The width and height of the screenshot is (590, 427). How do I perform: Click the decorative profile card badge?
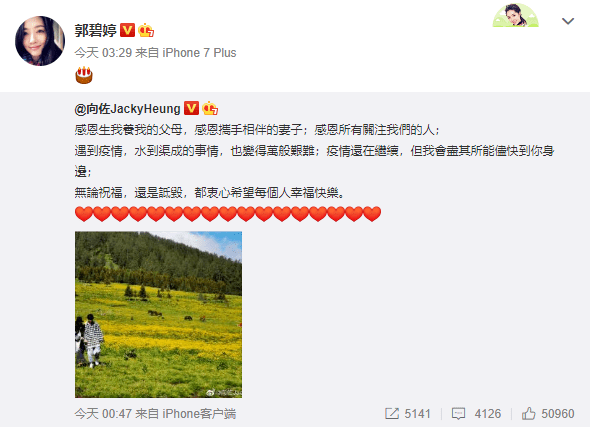coord(515,15)
